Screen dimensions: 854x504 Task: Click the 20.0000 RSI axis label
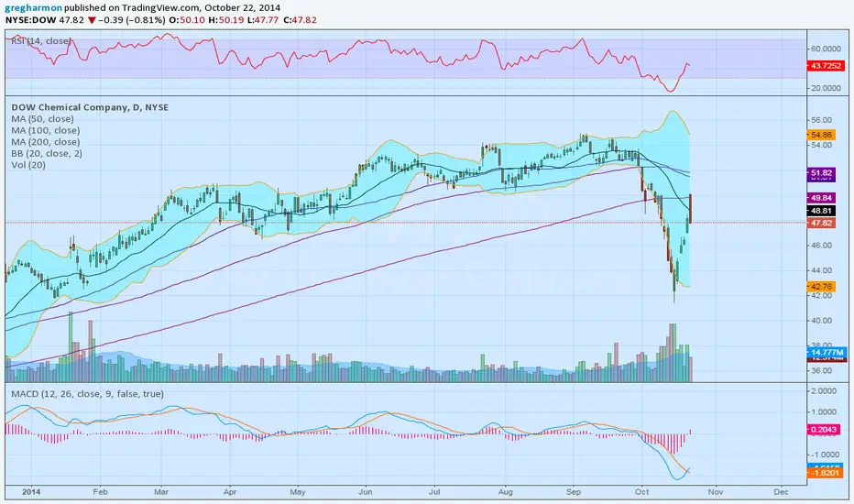click(826, 88)
